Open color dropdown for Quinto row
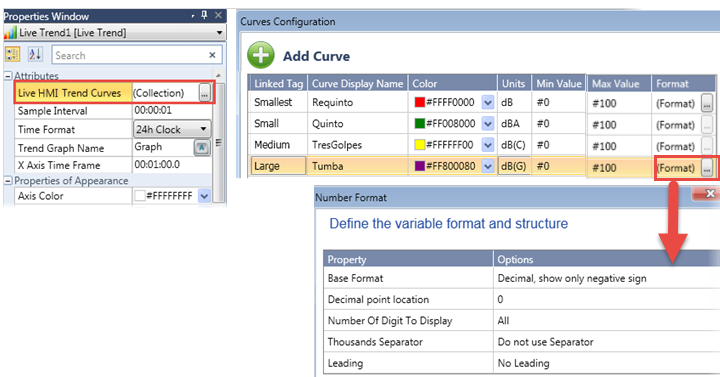 488,124
